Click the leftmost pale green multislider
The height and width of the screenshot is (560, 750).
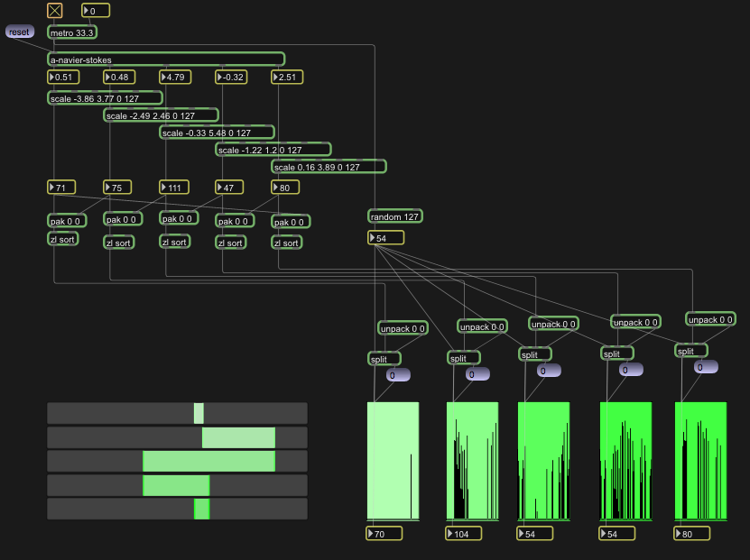[393, 461]
